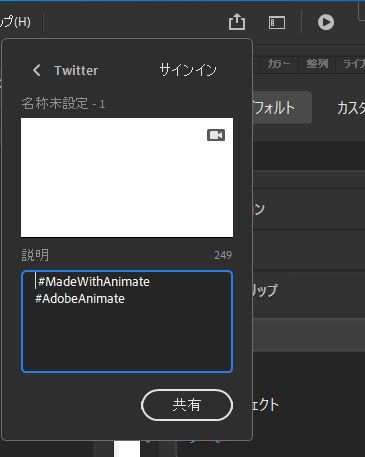
Task: Select the デフォルト tab behind the popup
Action: coord(282,108)
